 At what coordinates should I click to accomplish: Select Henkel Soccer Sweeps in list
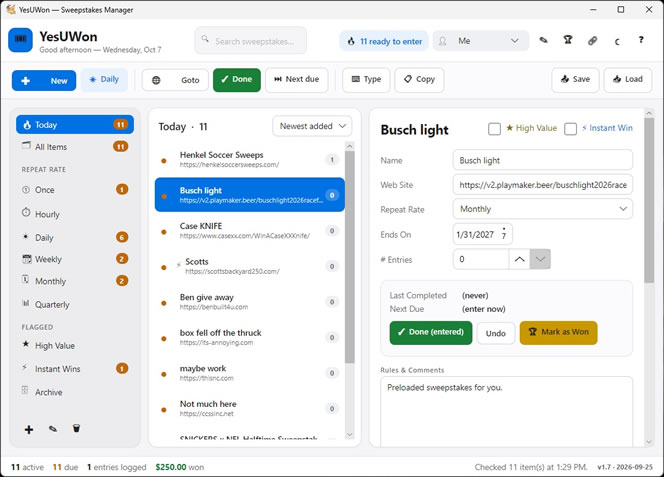point(249,159)
